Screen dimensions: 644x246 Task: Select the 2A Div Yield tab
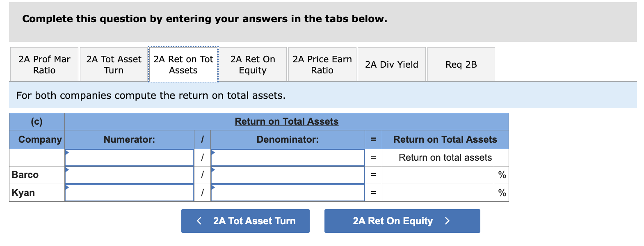[x=391, y=64]
